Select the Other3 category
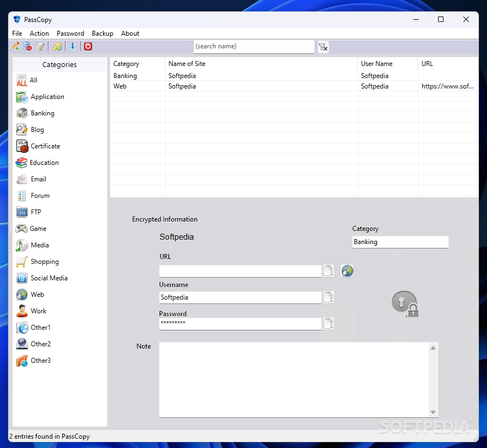 click(x=33, y=361)
